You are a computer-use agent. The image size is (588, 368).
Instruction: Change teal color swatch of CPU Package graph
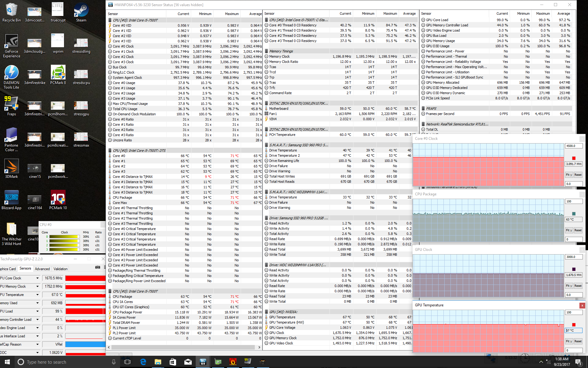(574, 214)
